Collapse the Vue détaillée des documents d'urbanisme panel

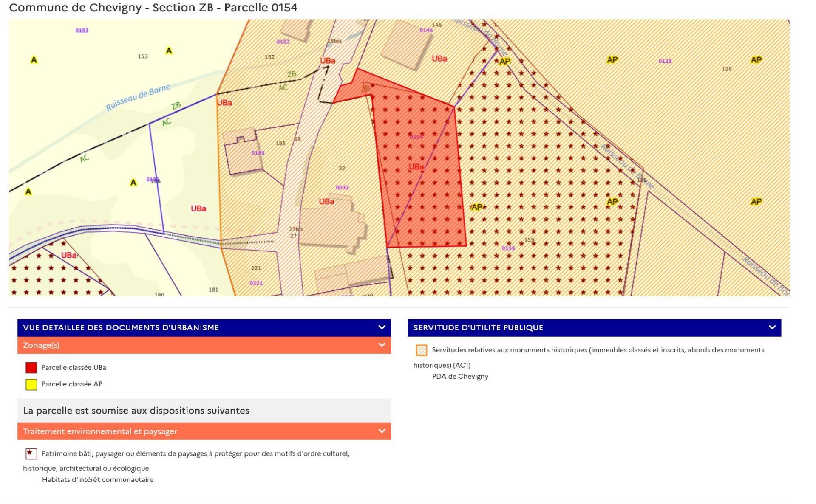382,327
